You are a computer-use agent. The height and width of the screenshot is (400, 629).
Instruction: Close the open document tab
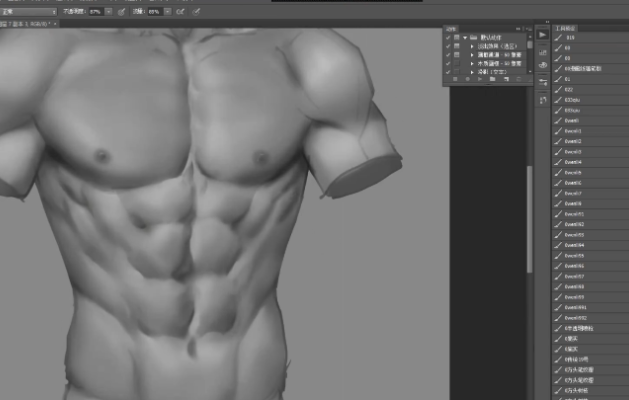point(55,24)
